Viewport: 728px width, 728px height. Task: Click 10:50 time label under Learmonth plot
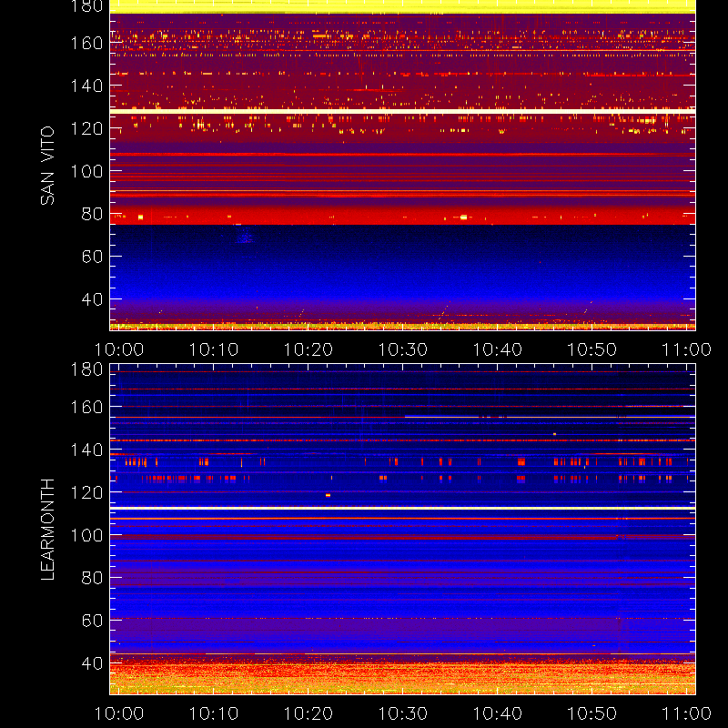pyautogui.click(x=592, y=713)
